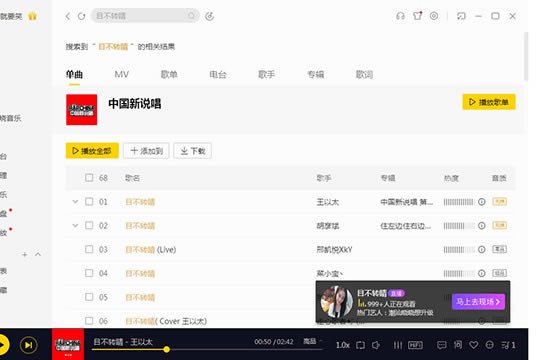Check the box for song 03
The image size is (540, 360).
tap(89, 249)
